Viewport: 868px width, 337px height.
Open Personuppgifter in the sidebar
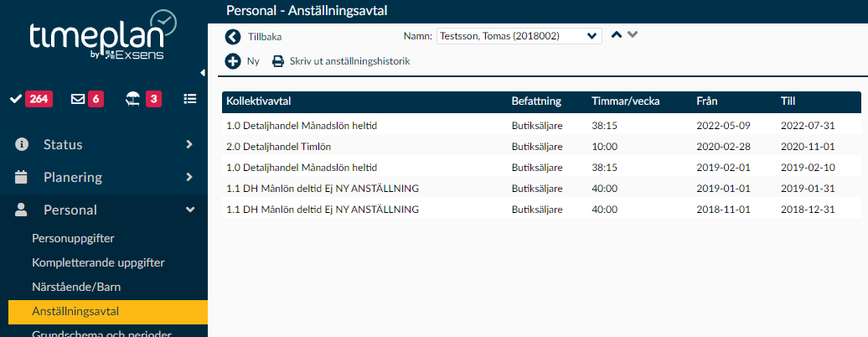tap(73, 238)
